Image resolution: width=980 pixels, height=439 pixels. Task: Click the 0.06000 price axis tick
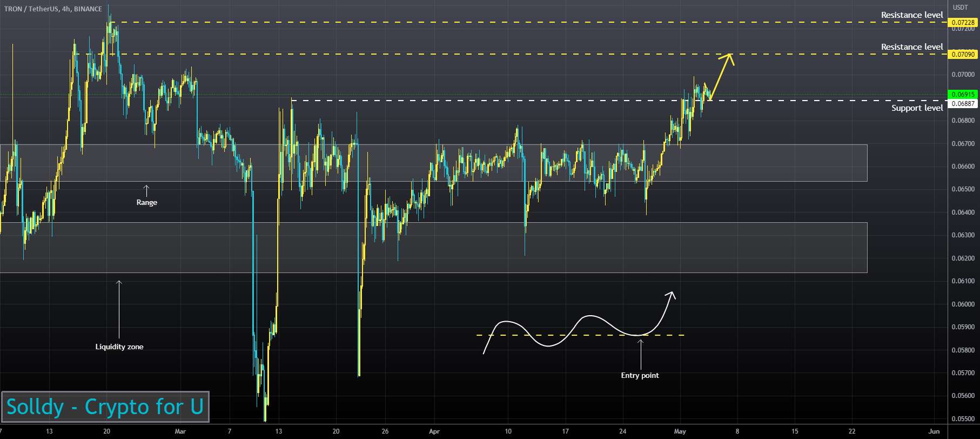[963, 304]
